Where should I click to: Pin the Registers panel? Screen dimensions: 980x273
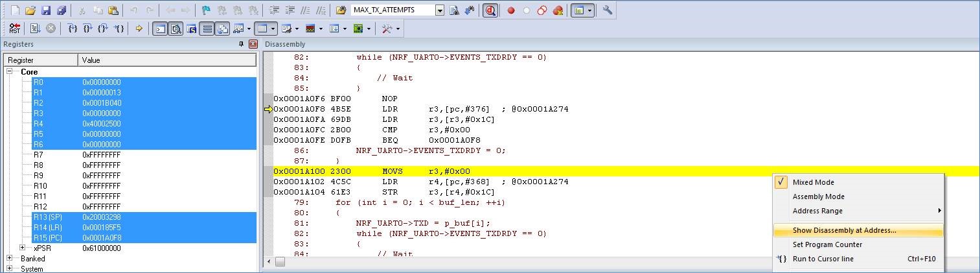[242, 44]
